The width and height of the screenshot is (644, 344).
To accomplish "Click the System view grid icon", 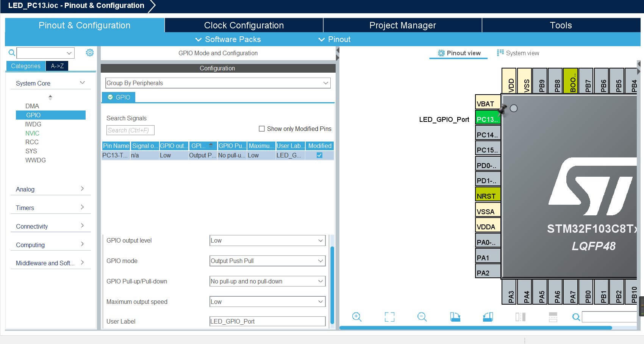I will click(x=500, y=53).
